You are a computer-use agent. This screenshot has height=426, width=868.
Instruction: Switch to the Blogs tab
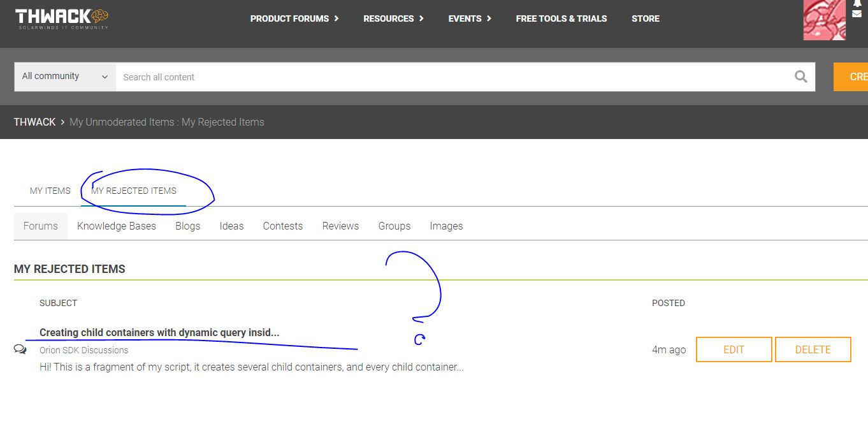pos(188,226)
